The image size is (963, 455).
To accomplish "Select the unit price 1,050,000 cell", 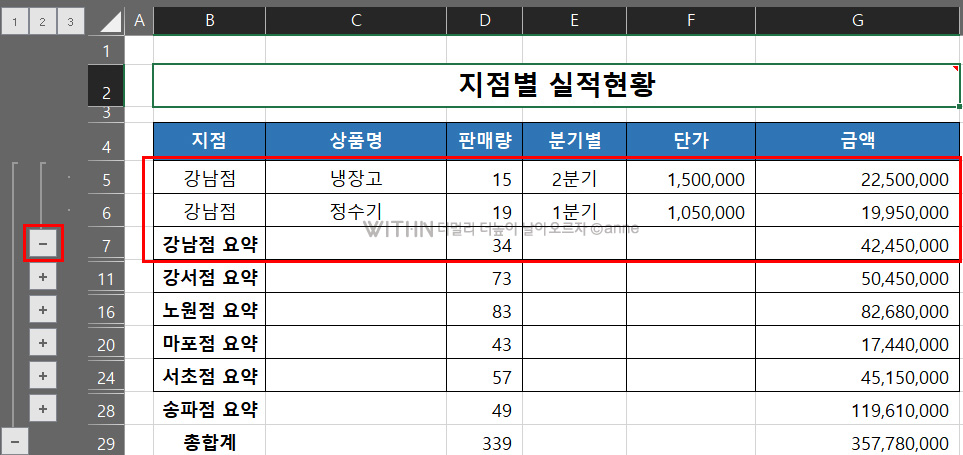I will 691,211.
